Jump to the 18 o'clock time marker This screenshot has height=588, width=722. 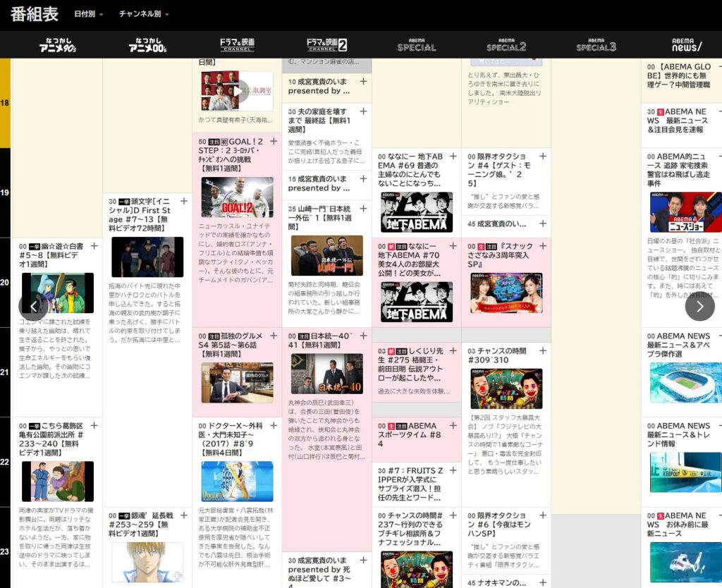coord(5,103)
